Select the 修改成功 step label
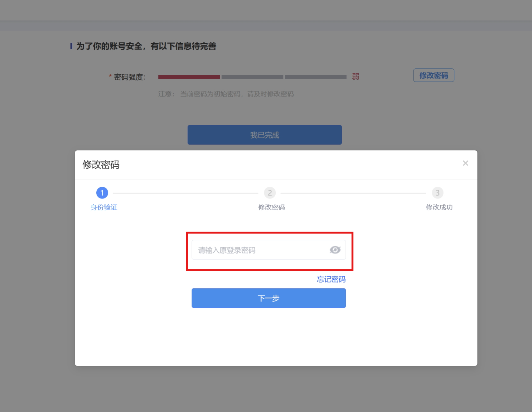Screen dimensions: 532x412 [439, 207]
